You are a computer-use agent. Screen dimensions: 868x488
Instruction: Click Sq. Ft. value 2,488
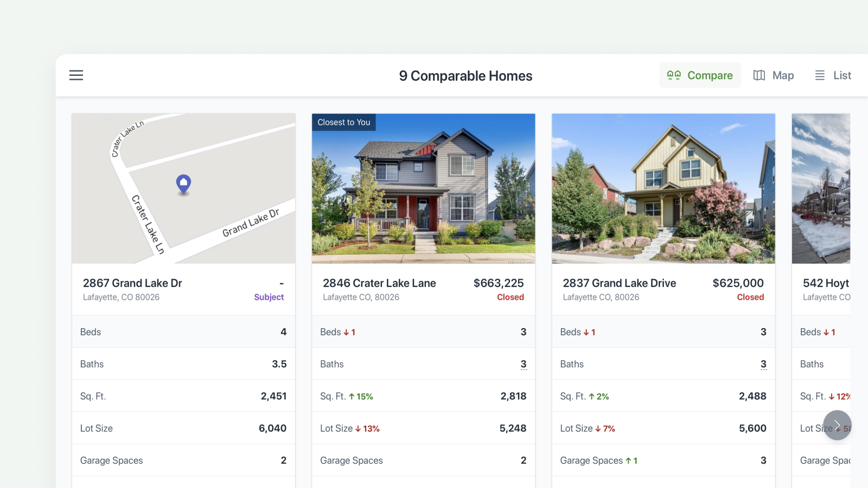coord(752,396)
